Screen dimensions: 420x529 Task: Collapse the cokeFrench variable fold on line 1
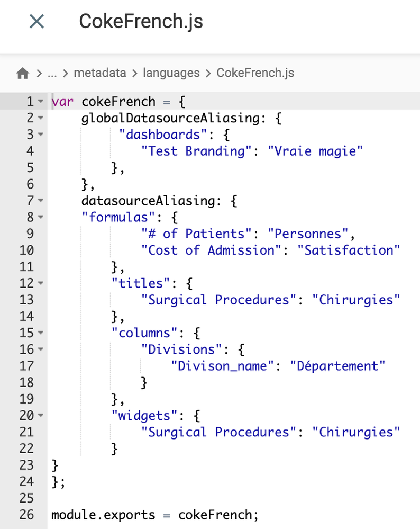(41, 102)
